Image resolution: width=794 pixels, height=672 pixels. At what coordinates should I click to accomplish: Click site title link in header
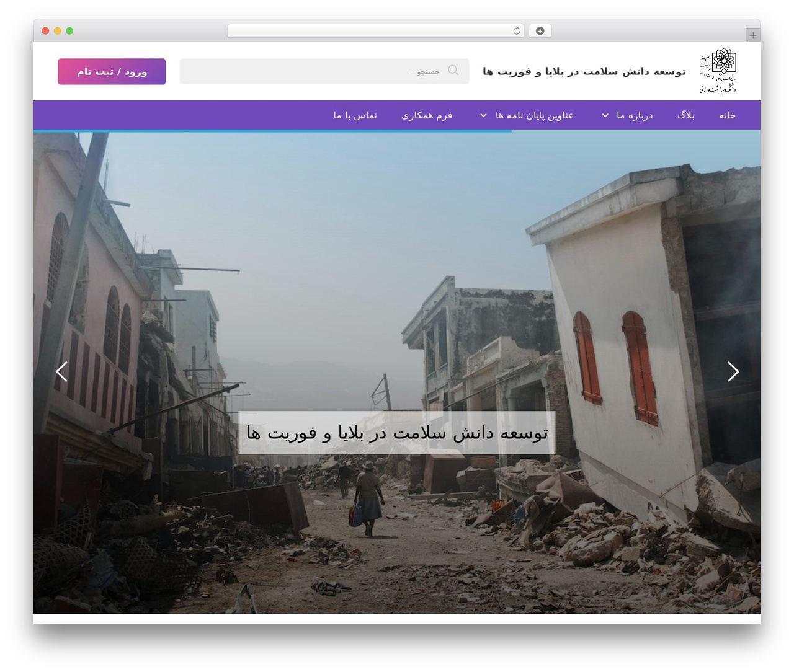[584, 71]
